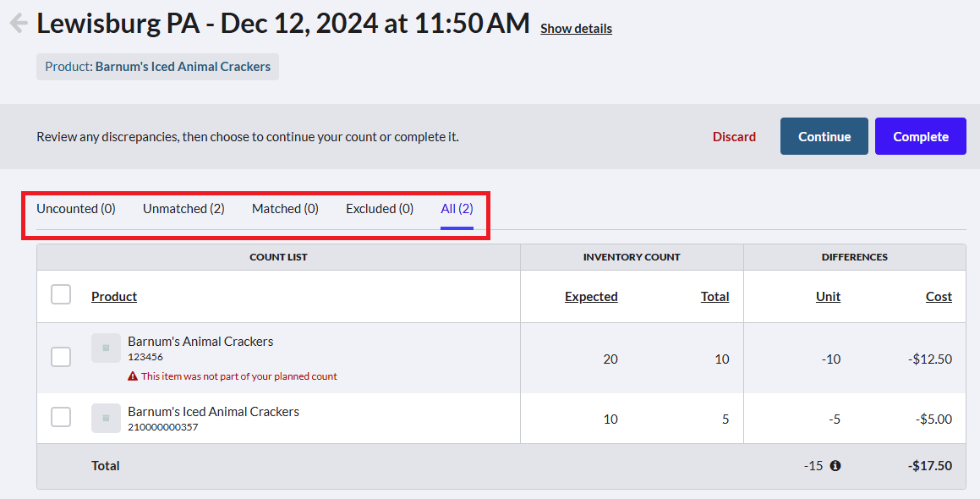Sort by Cost column
The width and height of the screenshot is (980, 499).
939,297
